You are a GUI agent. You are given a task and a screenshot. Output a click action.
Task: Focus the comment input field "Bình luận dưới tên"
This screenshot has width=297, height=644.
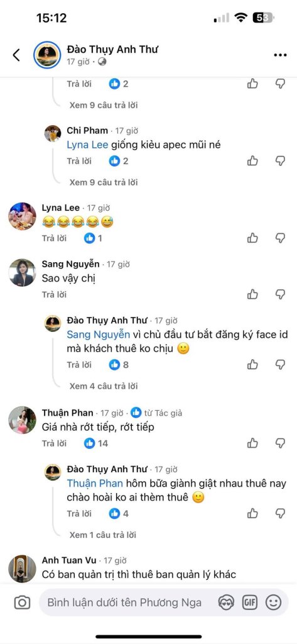click(x=125, y=602)
